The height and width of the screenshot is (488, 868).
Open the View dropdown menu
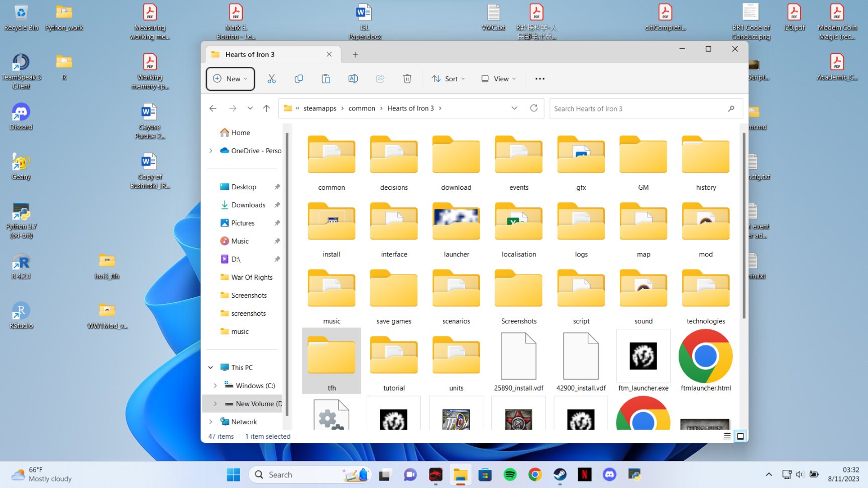click(498, 79)
